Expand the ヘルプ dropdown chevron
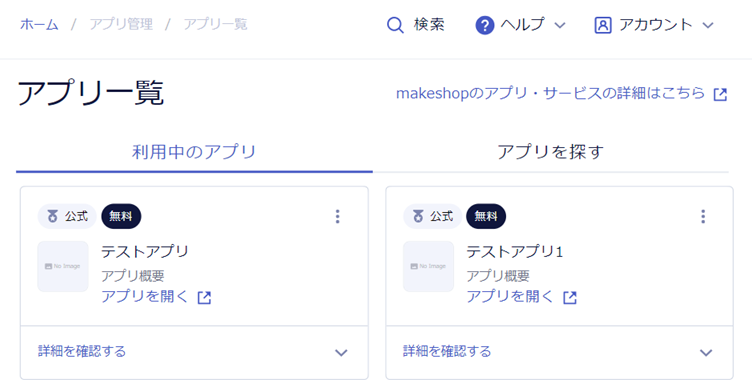The image size is (752, 387). 560,25
